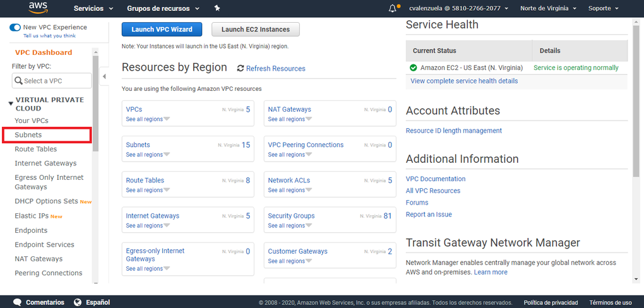Toggle the New VPC Experience switch

[15, 28]
